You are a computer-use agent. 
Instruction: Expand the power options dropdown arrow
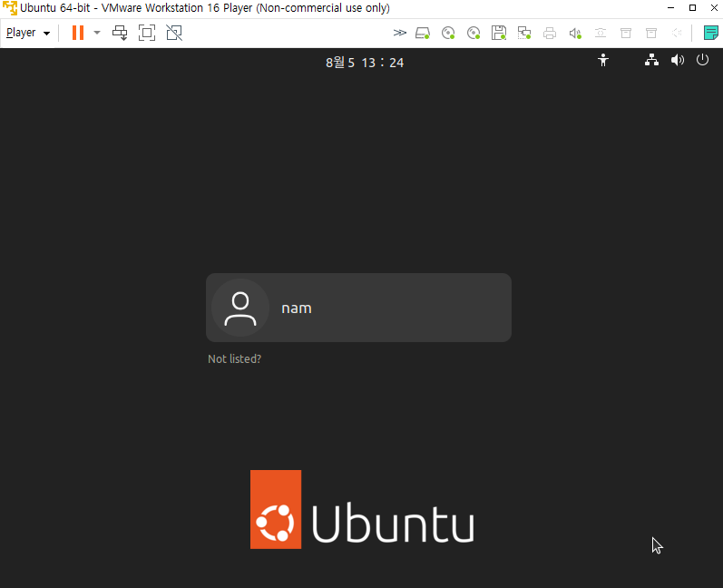97,33
